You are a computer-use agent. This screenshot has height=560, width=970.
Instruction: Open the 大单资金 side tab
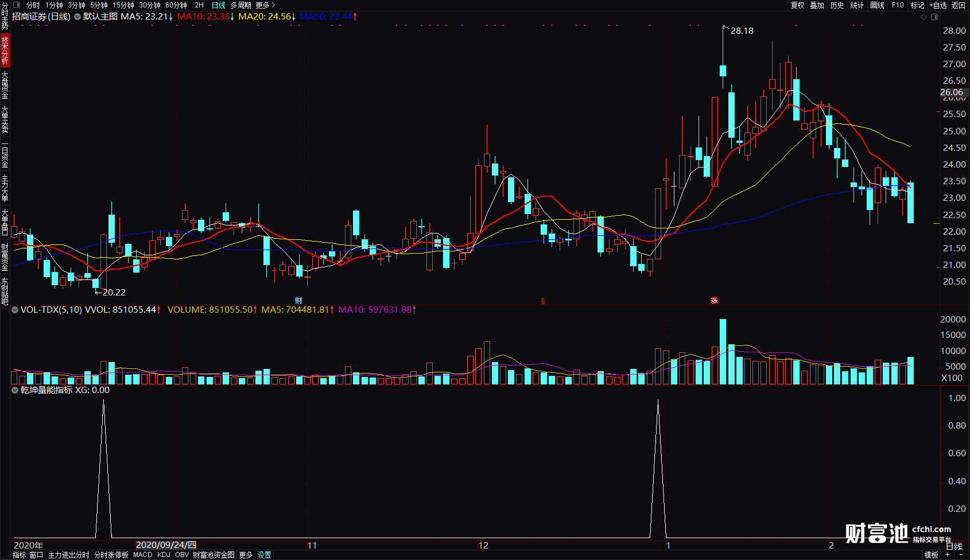point(5,85)
